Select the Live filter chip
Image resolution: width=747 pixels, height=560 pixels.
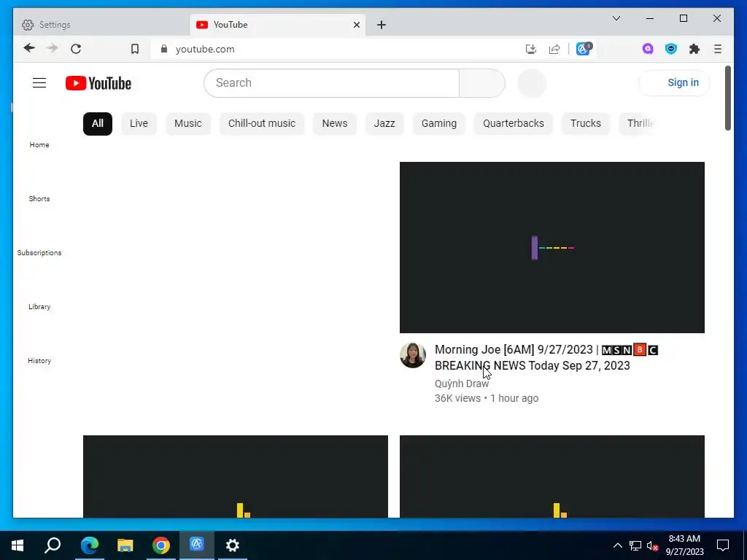click(x=139, y=124)
